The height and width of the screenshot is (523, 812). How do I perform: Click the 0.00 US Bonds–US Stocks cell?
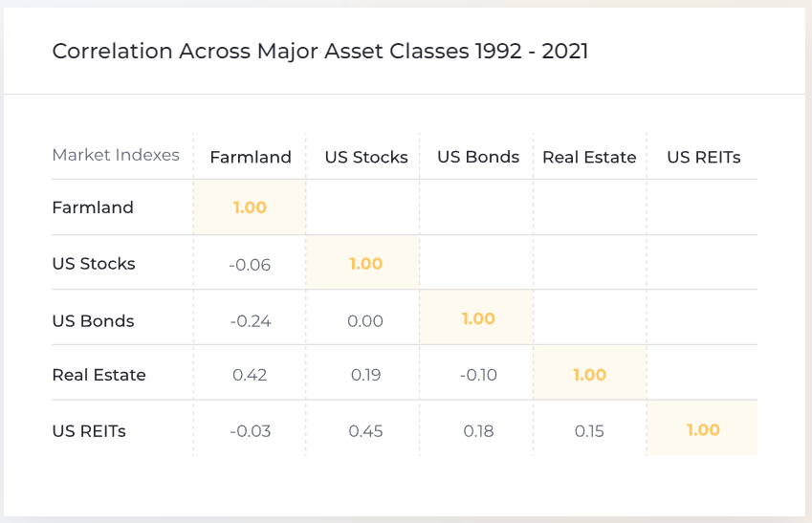click(x=366, y=321)
